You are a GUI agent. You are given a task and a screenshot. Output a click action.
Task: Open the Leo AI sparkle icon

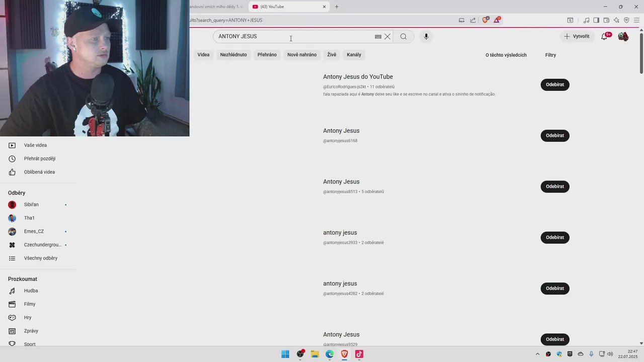coord(616,20)
